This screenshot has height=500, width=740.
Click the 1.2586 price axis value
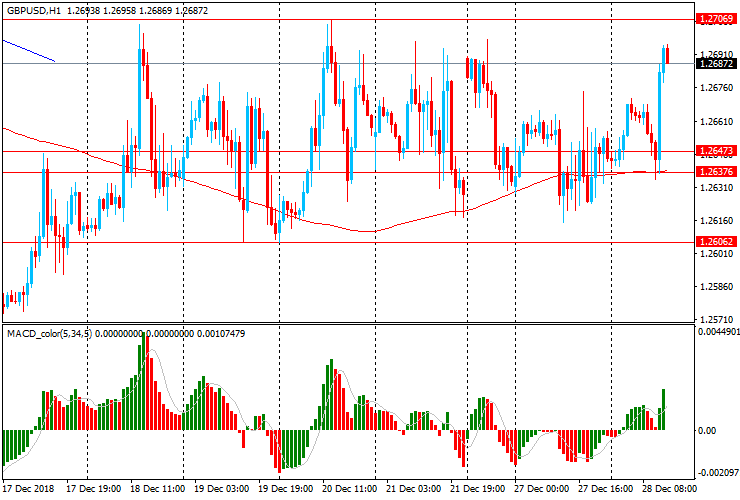click(714, 287)
